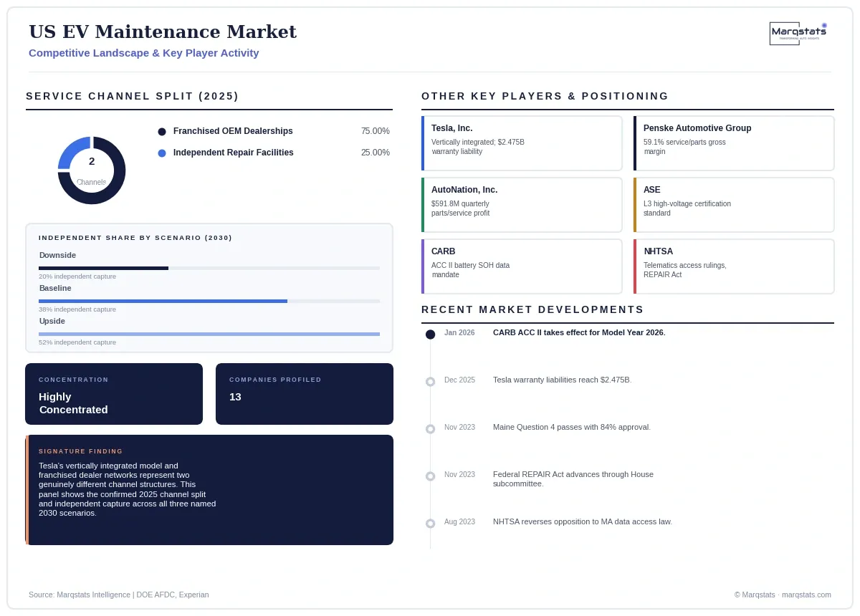The height and width of the screenshot is (616, 860).
Task: Click Federal REPAIR Act advances text
Action: point(573,479)
